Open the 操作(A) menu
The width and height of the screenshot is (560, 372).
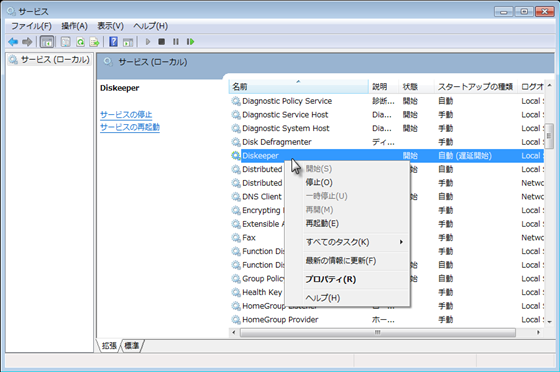(x=74, y=26)
